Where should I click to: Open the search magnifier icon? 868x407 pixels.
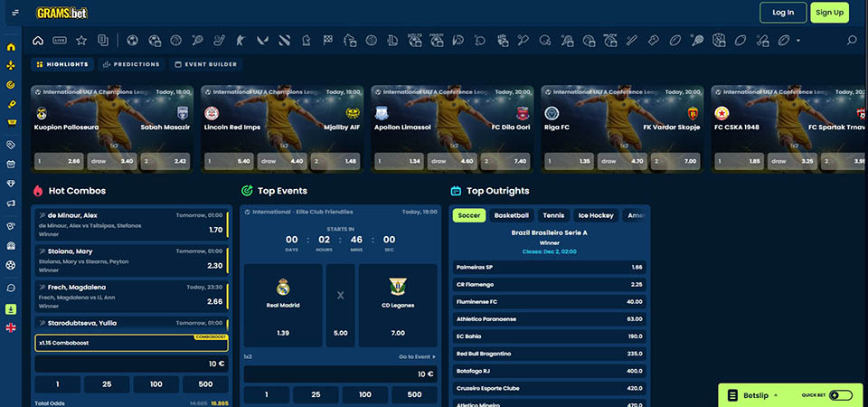pyautogui.click(x=852, y=41)
